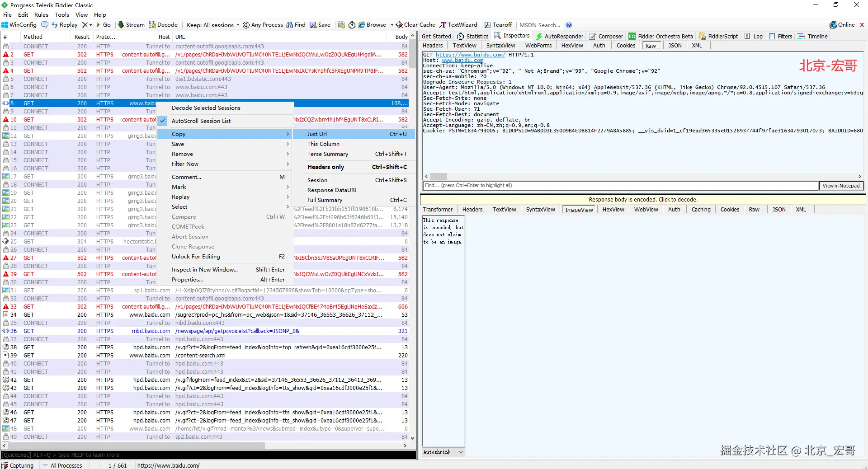Expand the Select submenu arrow

coord(288,207)
